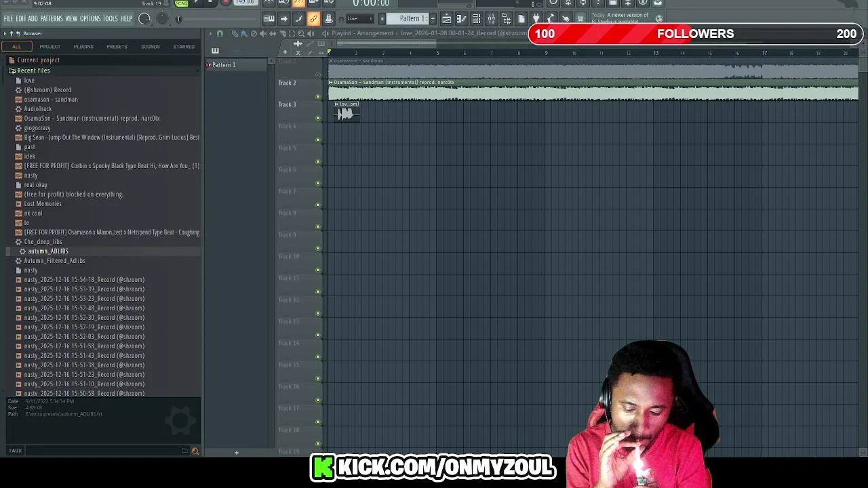The height and width of the screenshot is (488, 868).
Task: Open the playlist options arrow menu
Action: [210, 33]
